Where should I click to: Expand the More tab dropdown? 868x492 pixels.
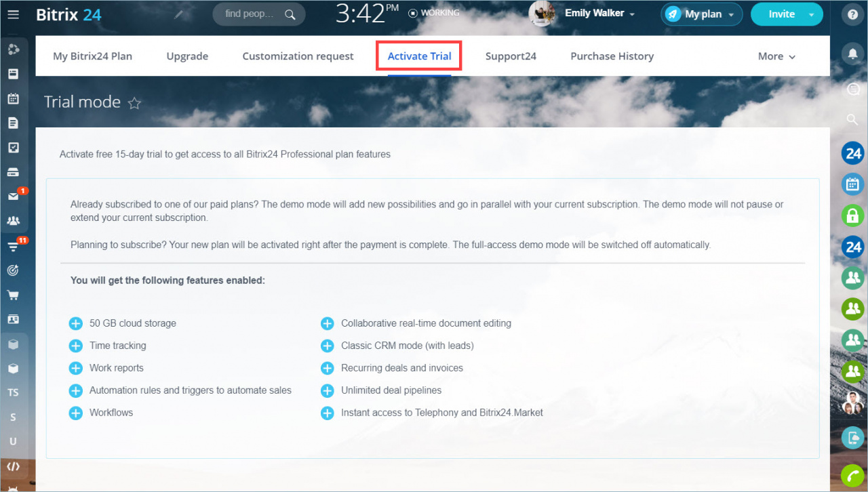click(776, 56)
